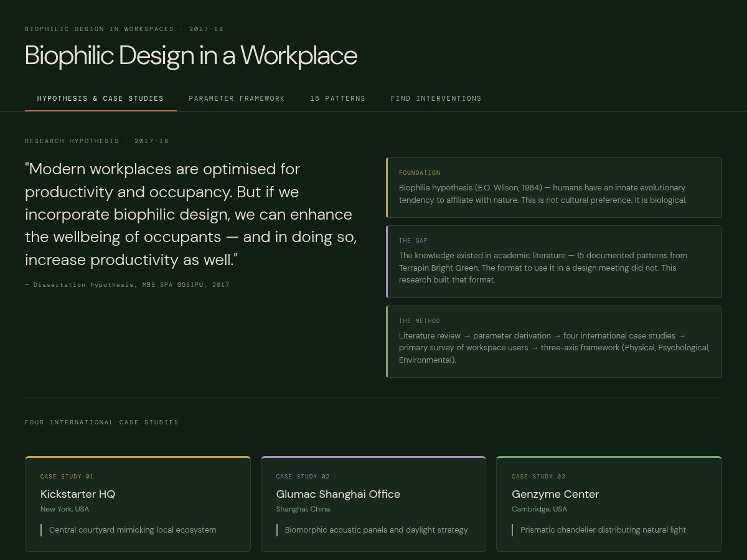Click the page title Biophilic Design in a Workplace
This screenshot has height=560, width=747.
point(191,55)
